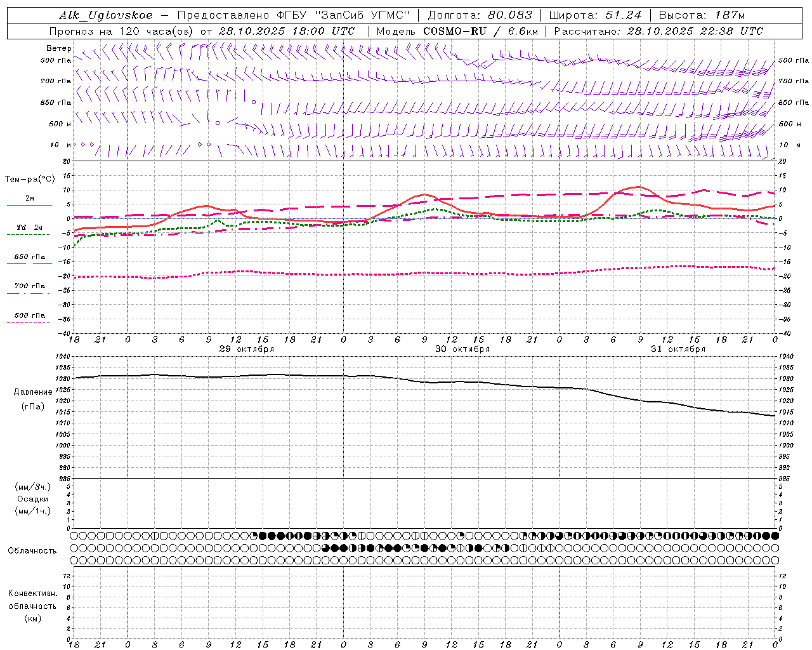
Task: Click the Широта: 51.24 value
Action: (x=595, y=15)
